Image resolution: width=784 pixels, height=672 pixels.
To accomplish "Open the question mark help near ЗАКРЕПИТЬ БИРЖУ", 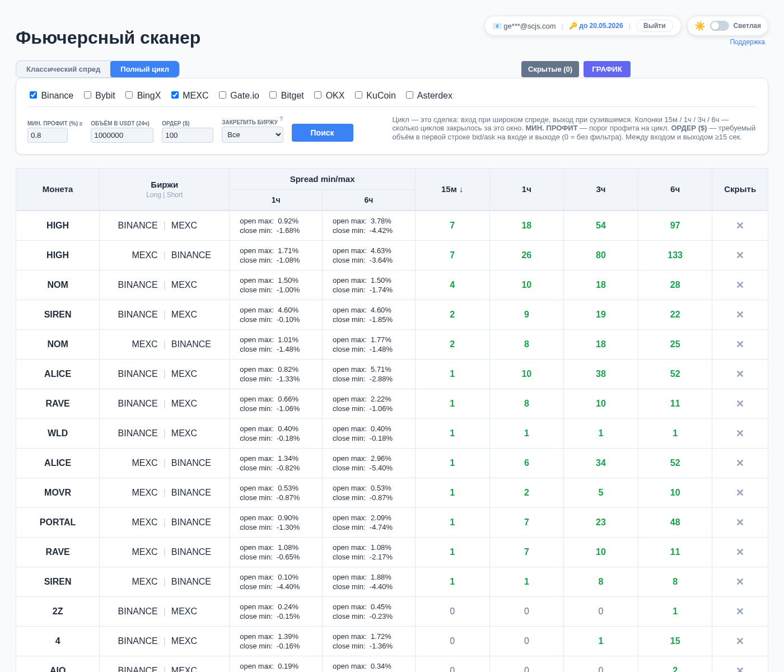I will 281,119.
